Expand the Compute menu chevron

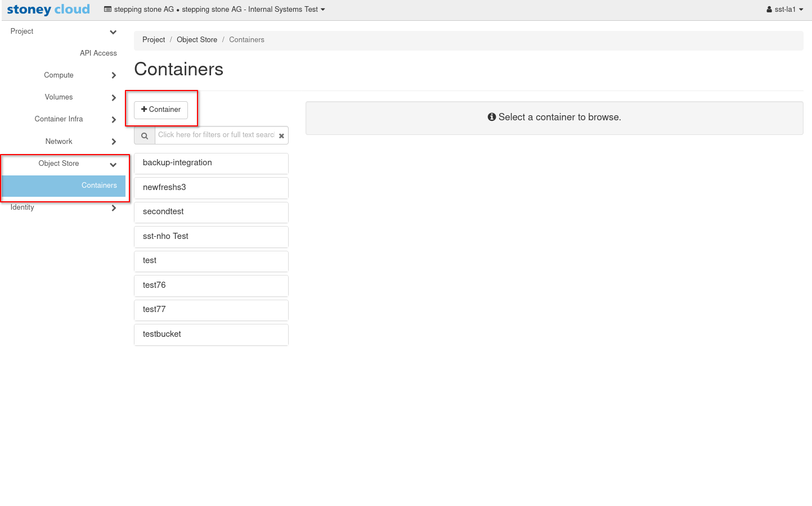(114, 75)
